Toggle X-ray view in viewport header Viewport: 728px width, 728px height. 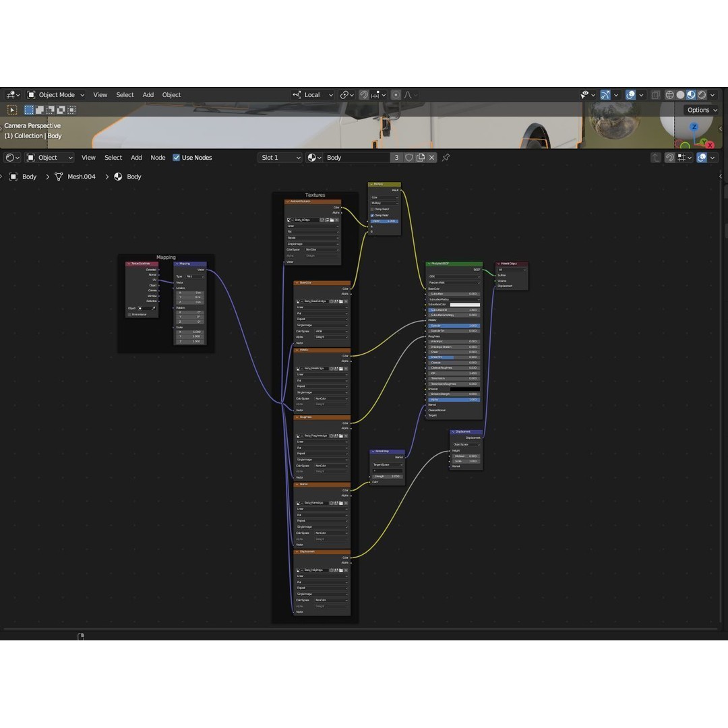[655, 95]
